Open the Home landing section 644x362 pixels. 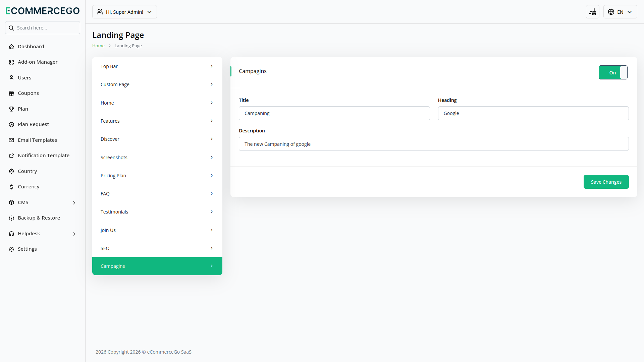pyautogui.click(x=157, y=103)
